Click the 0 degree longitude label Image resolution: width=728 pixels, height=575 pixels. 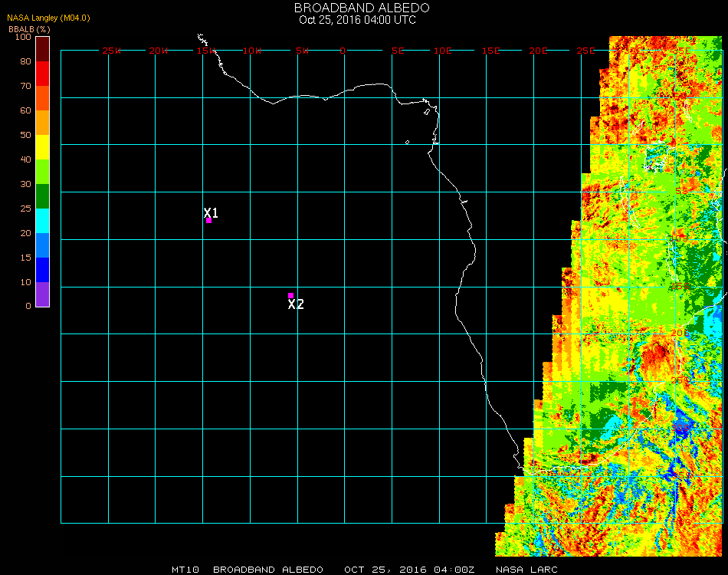coord(343,51)
